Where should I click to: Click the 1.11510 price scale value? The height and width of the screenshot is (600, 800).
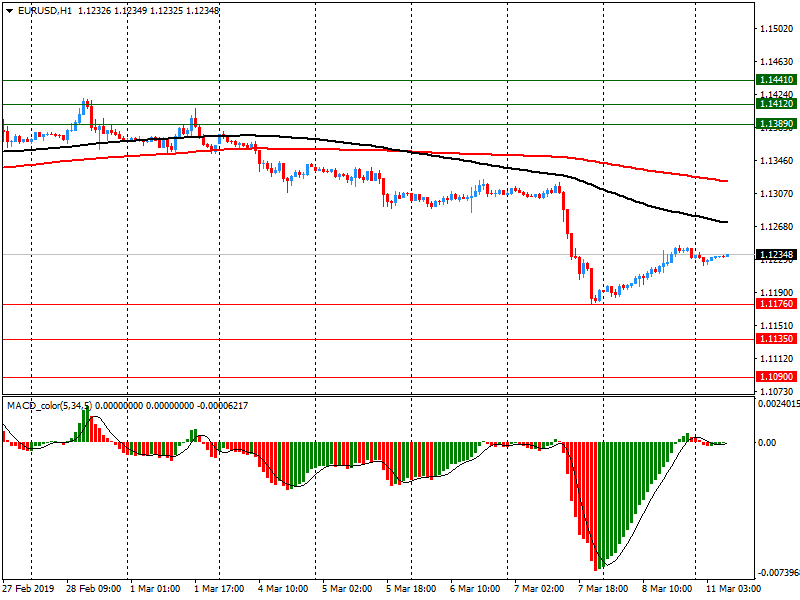[x=777, y=326]
